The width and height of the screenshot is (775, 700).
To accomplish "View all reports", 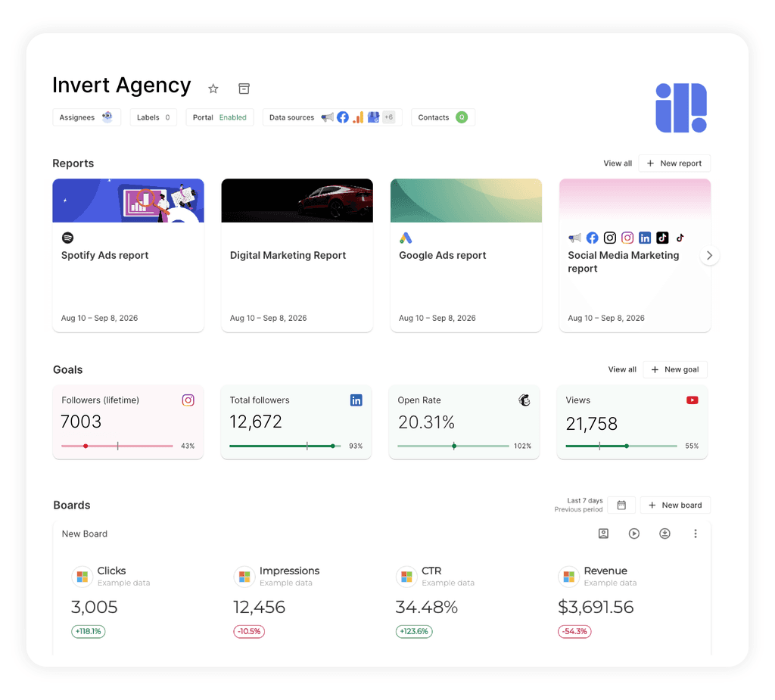I will click(x=618, y=163).
